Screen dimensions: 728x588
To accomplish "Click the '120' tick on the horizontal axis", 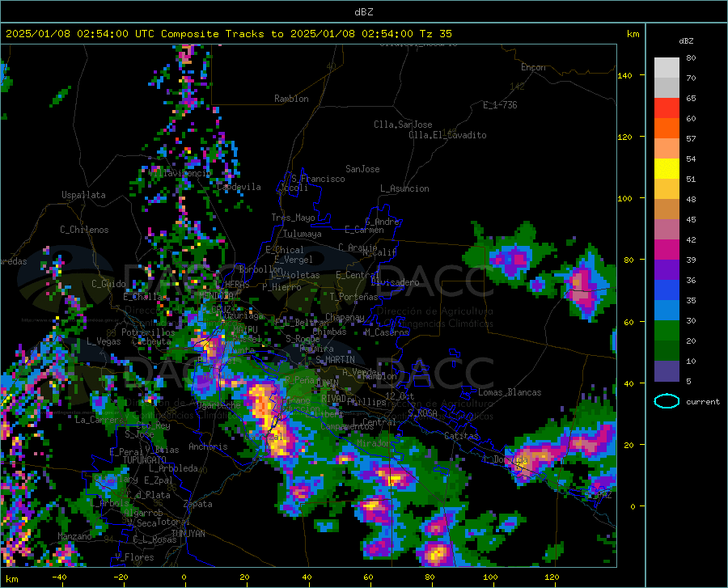I will point(552,577).
